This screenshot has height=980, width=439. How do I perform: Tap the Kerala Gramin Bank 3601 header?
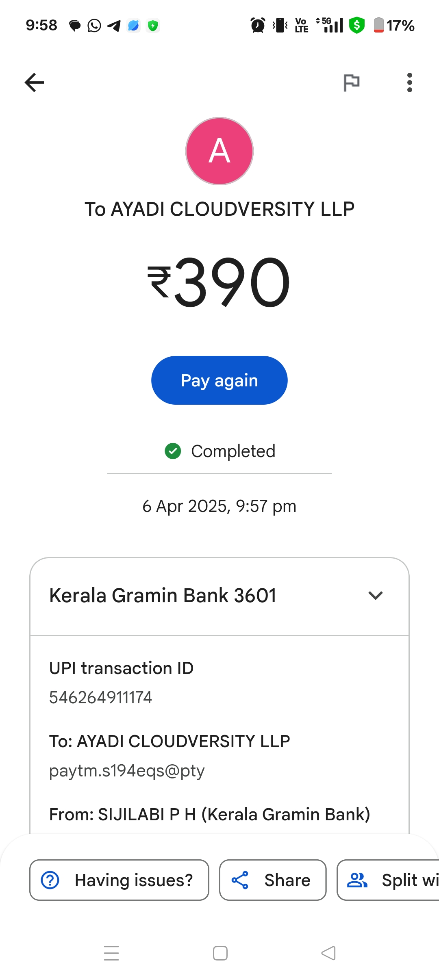[163, 596]
